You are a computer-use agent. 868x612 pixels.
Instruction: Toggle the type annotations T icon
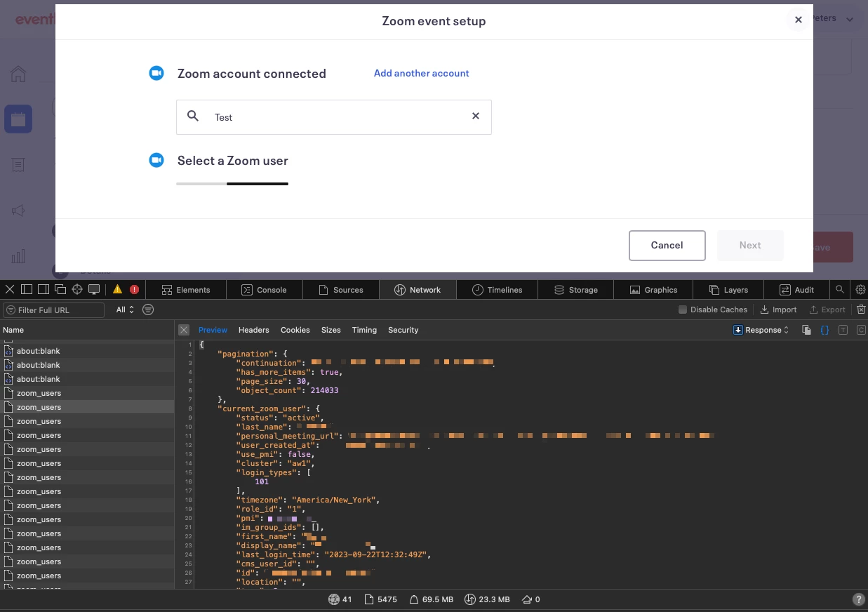click(x=843, y=330)
